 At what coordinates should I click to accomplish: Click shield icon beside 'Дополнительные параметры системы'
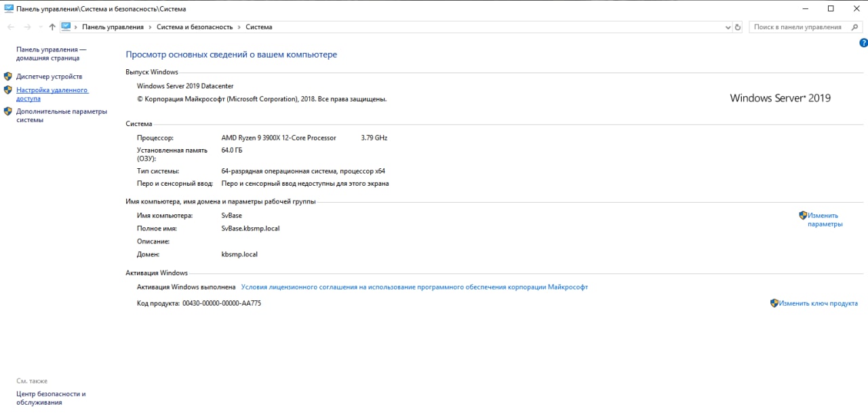click(8, 111)
